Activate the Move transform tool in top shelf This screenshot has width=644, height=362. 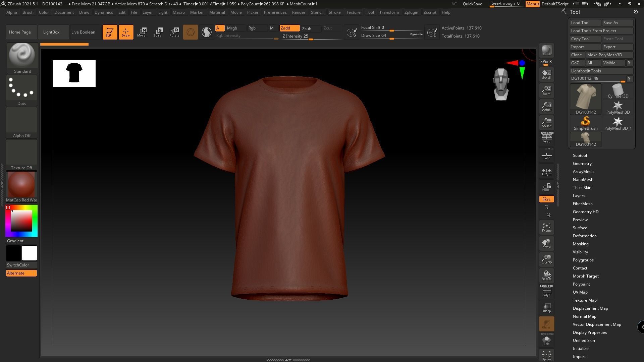click(x=141, y=32)
